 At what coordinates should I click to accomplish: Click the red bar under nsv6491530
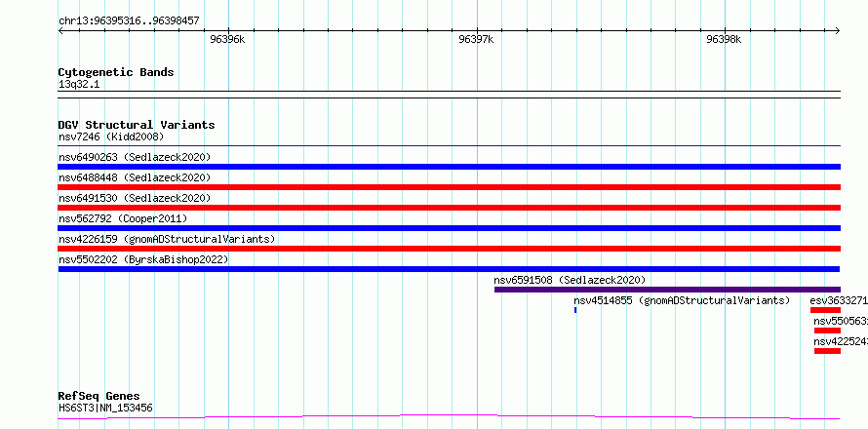tap(450, 208)
